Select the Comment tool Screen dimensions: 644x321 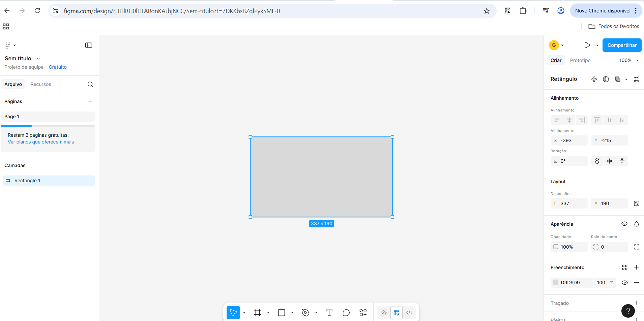346,313
